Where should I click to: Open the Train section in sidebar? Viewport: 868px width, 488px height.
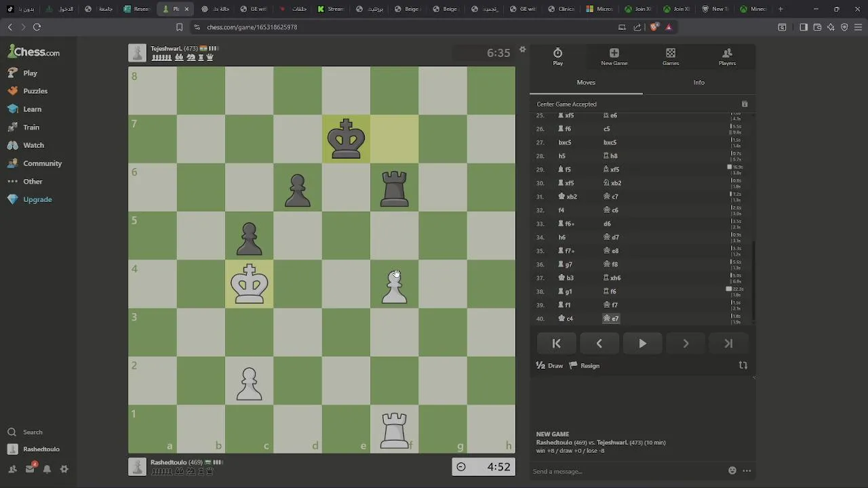point(24,127)
